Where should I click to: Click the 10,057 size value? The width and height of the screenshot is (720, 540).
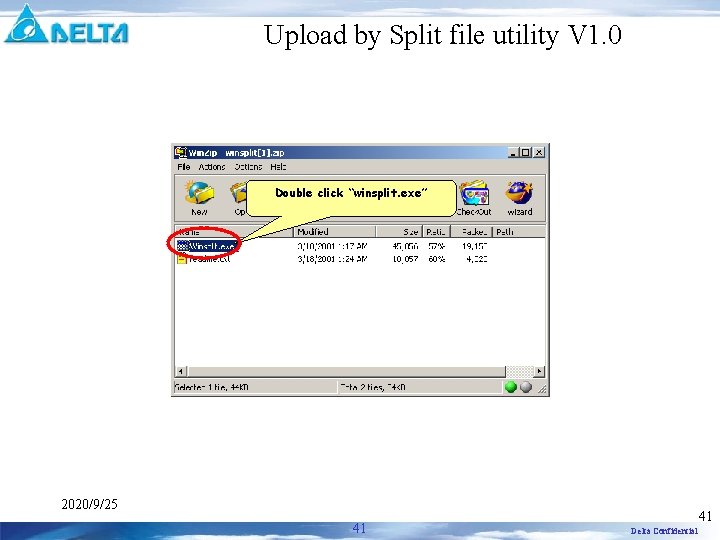tap(405, 259)
